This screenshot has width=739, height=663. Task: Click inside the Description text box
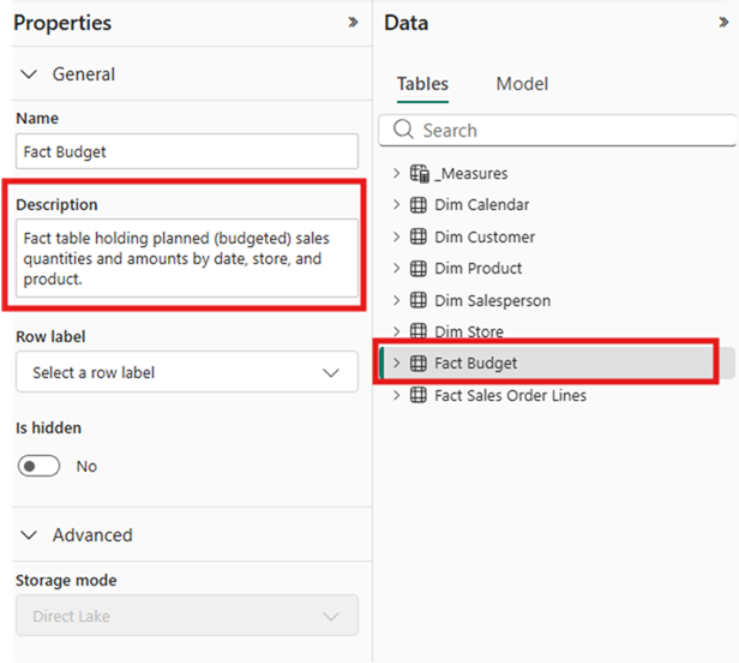pyautogui.click(x=187, y=258)
